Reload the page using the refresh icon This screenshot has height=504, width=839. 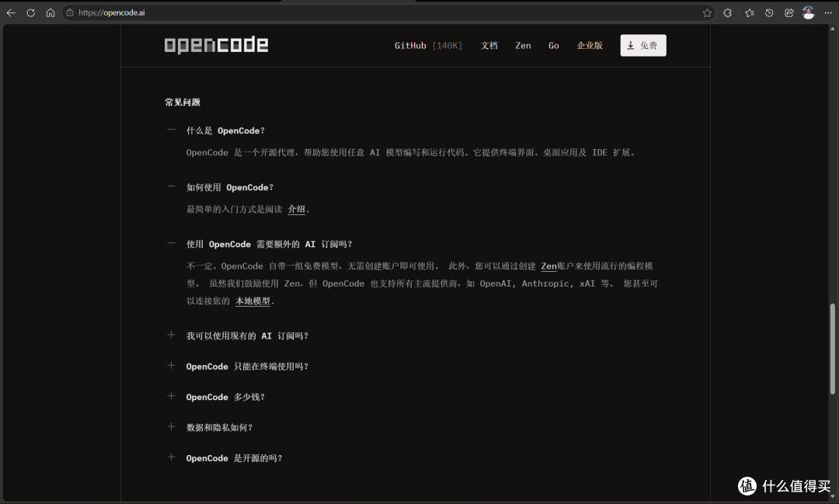pos(30,13)
